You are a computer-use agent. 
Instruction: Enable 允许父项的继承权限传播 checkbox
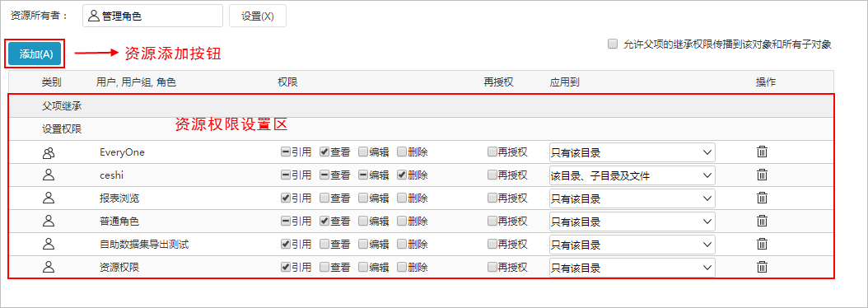tap(612, 44)
